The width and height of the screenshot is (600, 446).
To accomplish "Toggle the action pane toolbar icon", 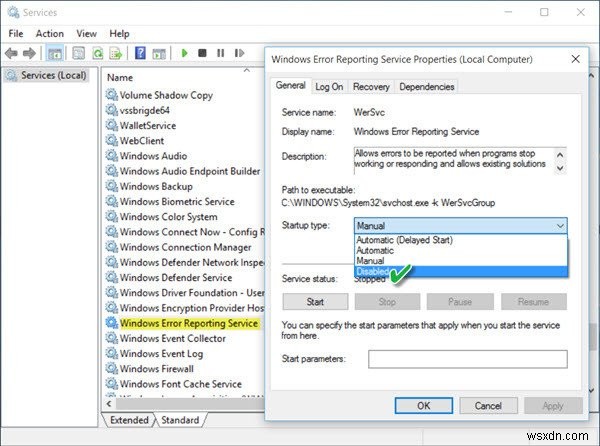I will click(159, 53).
